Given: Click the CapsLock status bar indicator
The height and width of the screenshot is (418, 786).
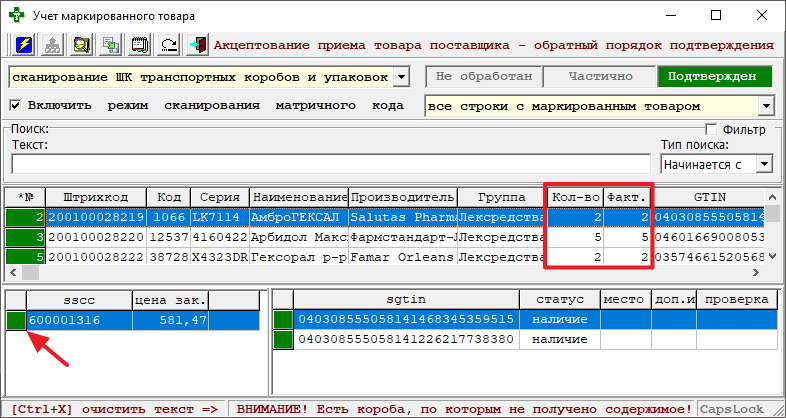Looking at the screenshot, I should pyautogui.click(x=732, y=409).
